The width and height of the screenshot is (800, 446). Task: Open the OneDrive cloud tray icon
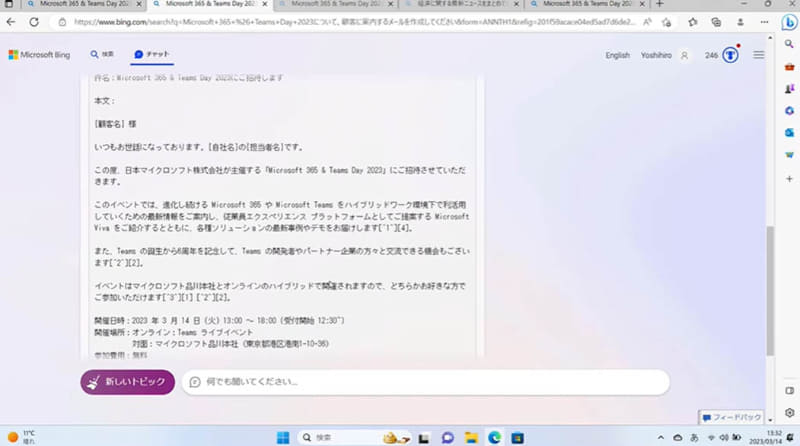[678, 438]
